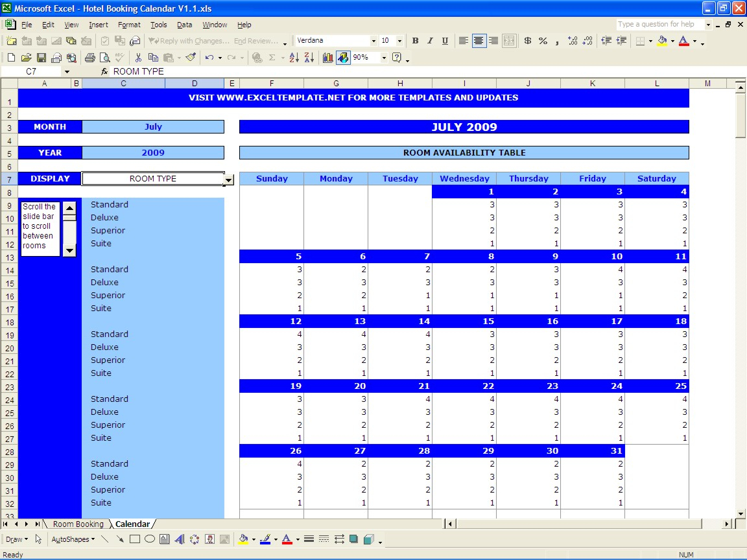Launch the Chart Wizard
747x560 pixels.
[328, 58]
